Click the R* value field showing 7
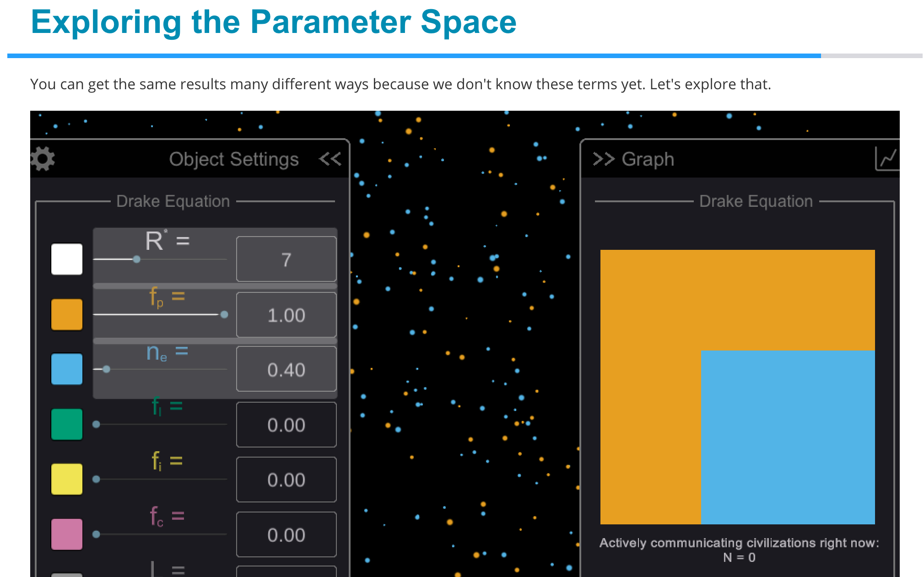 [x=286, y=259]
